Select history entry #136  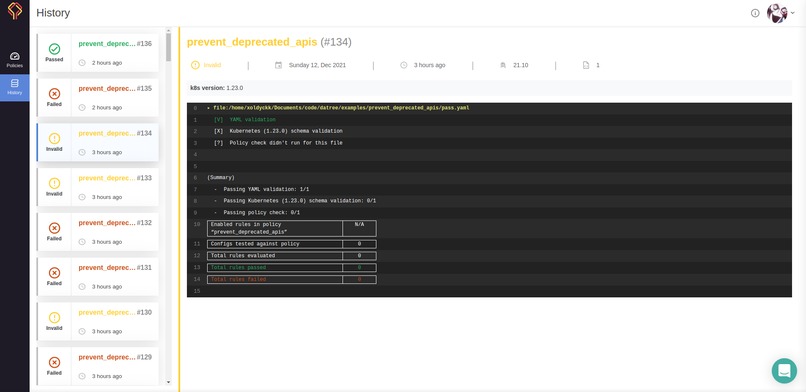point(98,53)
